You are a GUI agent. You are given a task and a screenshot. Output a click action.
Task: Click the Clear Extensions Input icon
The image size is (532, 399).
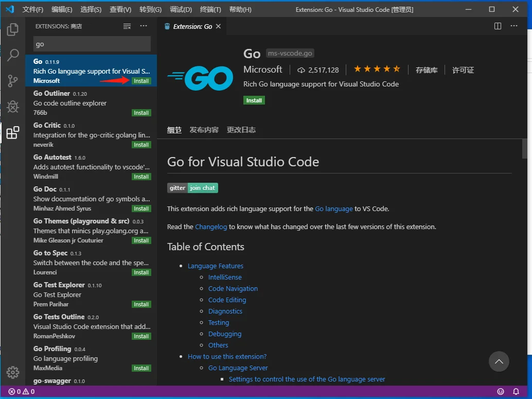(127, 26)
